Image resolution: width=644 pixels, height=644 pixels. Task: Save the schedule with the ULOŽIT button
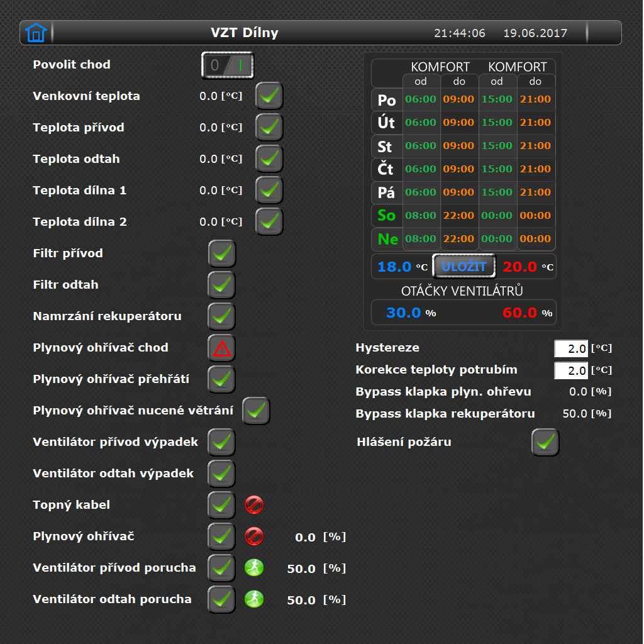tap(464, 267)
